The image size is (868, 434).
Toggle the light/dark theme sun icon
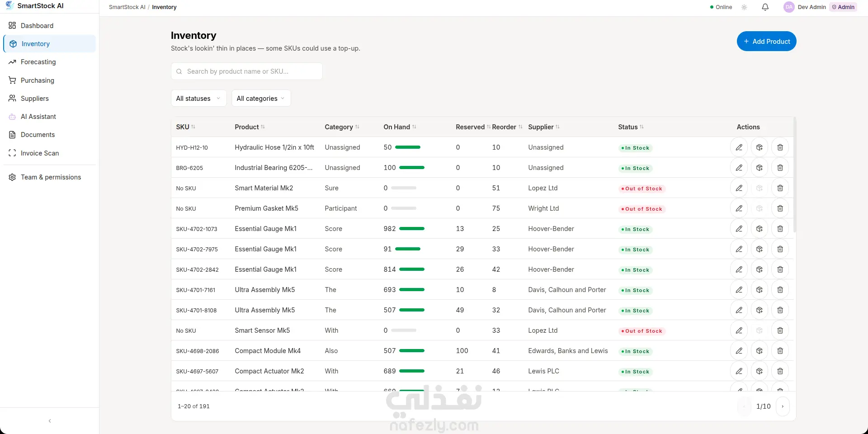[x=744, y=7]
